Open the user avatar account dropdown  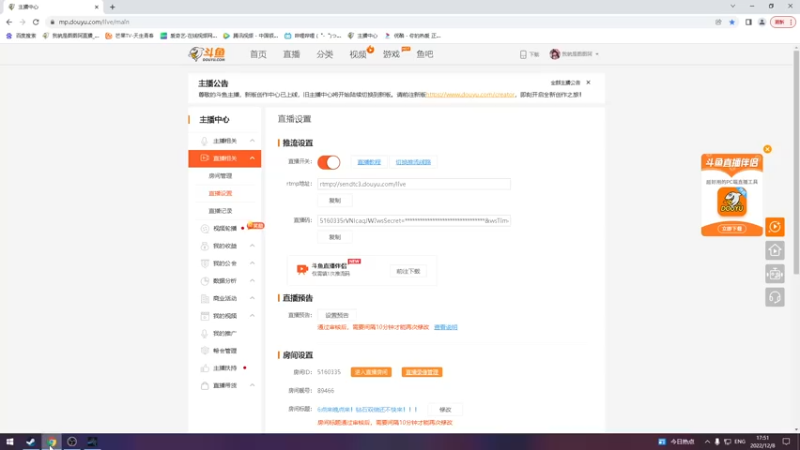coord(574,54)
